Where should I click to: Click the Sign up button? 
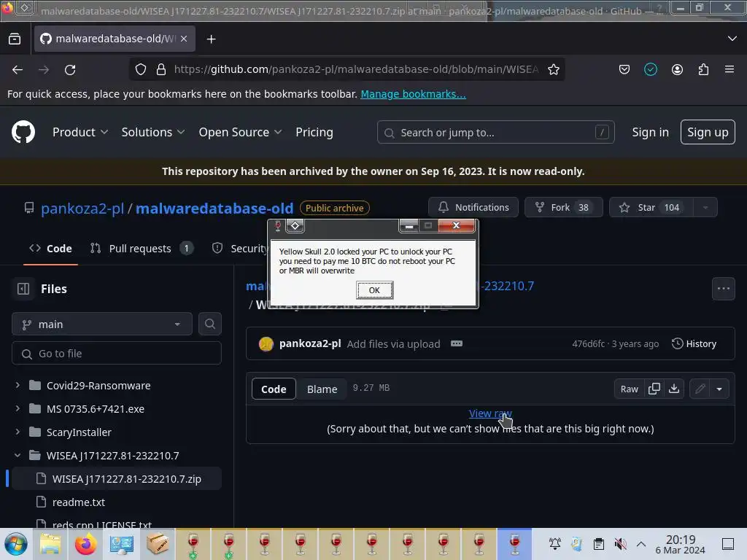click(x=708, y=133)
